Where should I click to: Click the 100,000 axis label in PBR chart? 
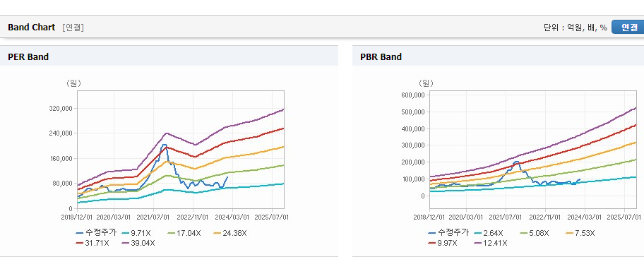click(415, 179)
